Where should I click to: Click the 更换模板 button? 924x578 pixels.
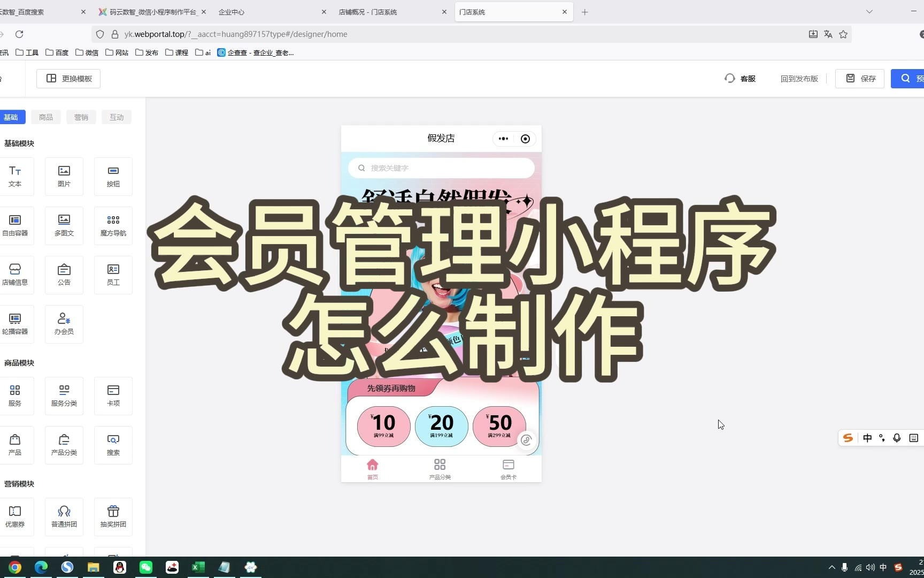[68, 79]
